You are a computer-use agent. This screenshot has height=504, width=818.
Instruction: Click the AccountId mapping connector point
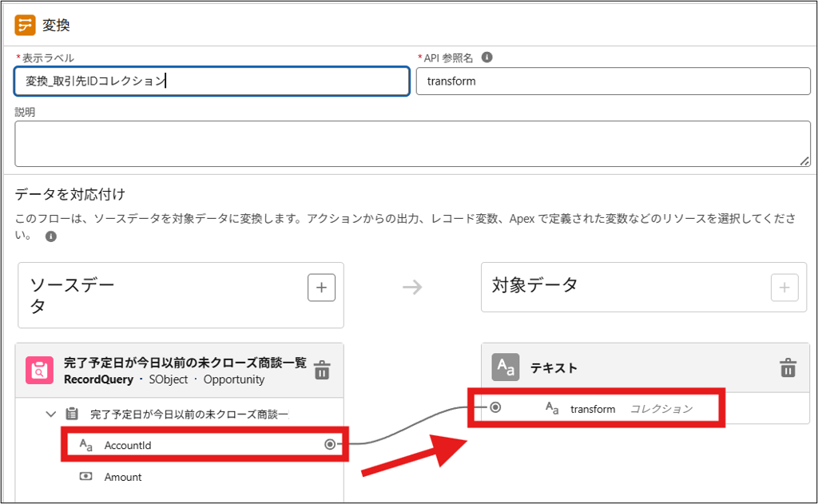click(x=330, y=444)
